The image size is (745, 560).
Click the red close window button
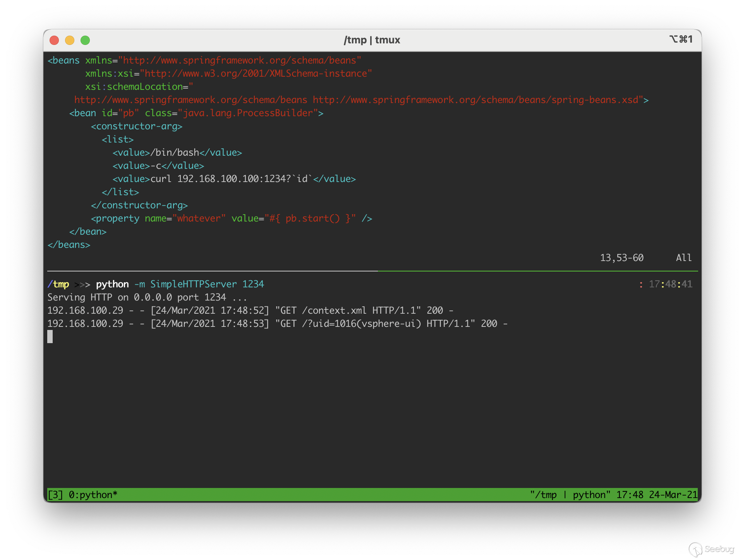[x=54, y=40]
